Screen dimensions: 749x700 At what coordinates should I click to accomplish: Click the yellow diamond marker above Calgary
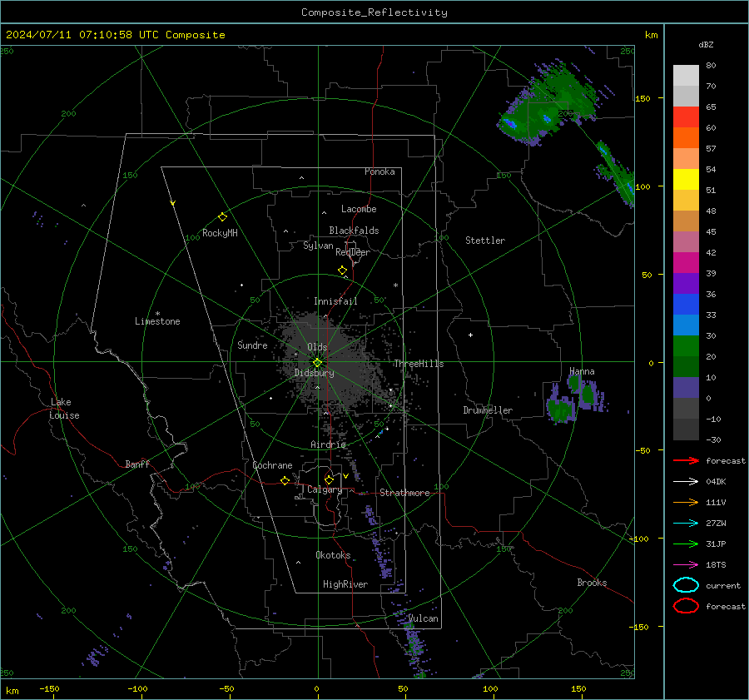(329, 479)
